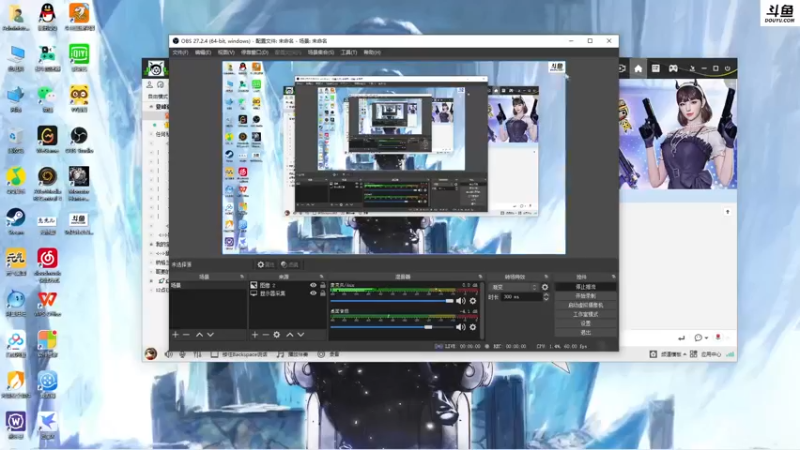Move the source up in the Sources panel
Viewport: 800px width, 450px height.
(x=290, y=335)
